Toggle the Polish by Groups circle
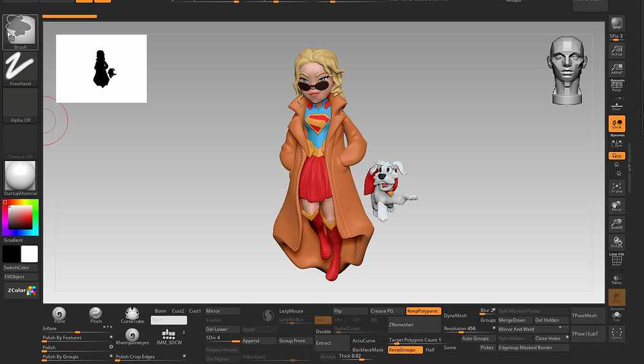Image resolution: width=644 pixels, height=364 pixels. [x=111, y=356]
